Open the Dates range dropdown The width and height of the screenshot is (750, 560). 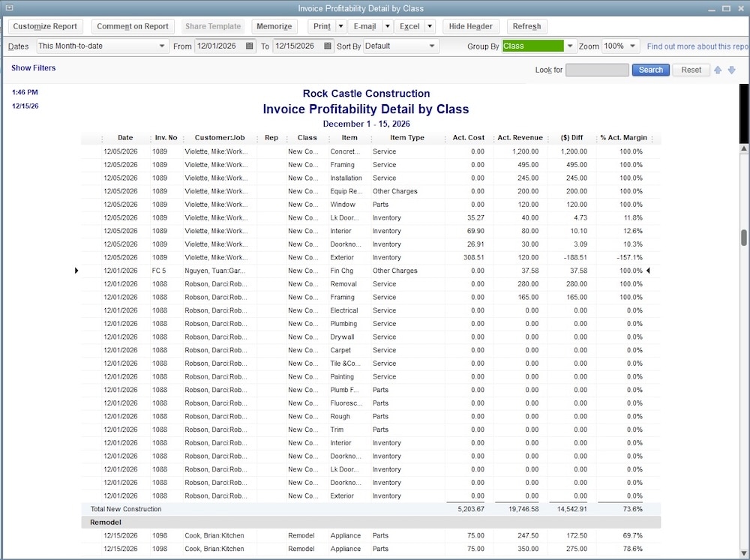161,46
